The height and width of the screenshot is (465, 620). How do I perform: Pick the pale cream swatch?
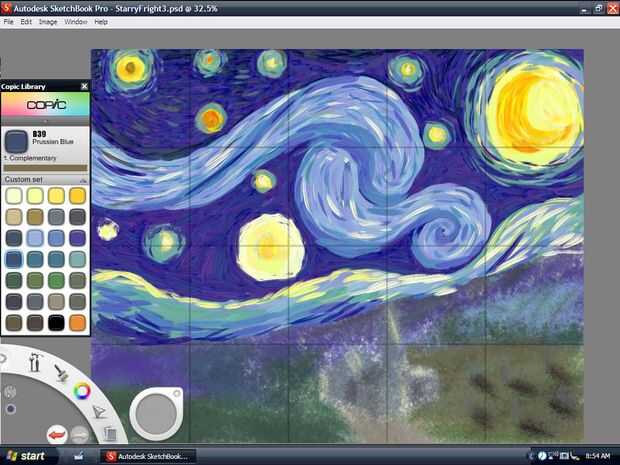(x=14, y=196)
